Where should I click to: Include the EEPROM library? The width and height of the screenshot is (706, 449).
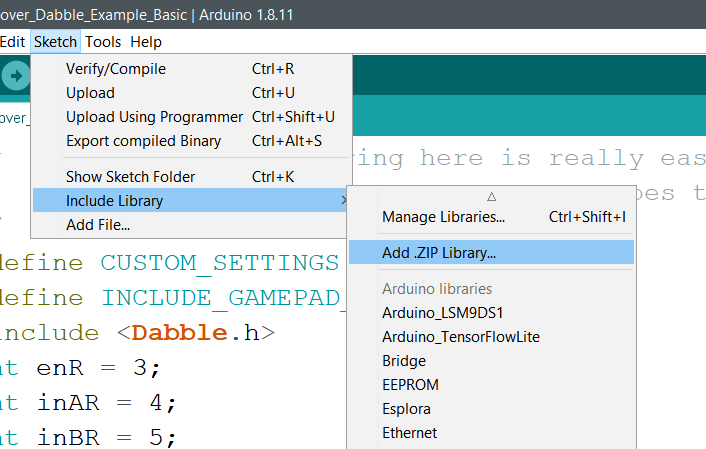(492, 385)
